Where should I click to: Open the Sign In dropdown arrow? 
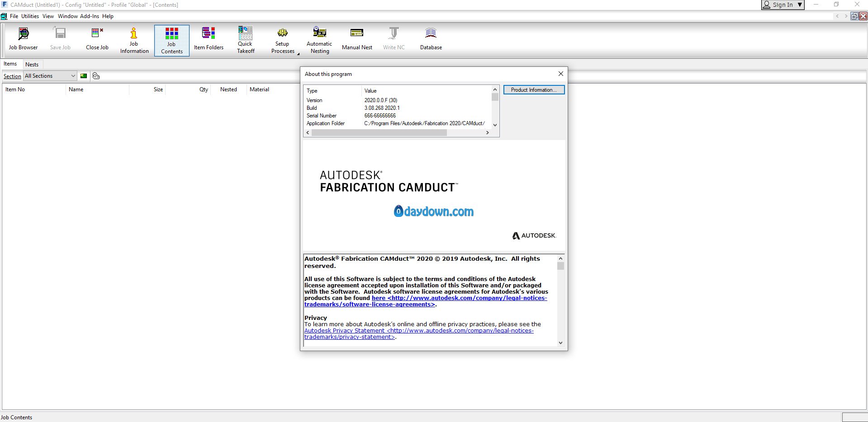[800, 5]
